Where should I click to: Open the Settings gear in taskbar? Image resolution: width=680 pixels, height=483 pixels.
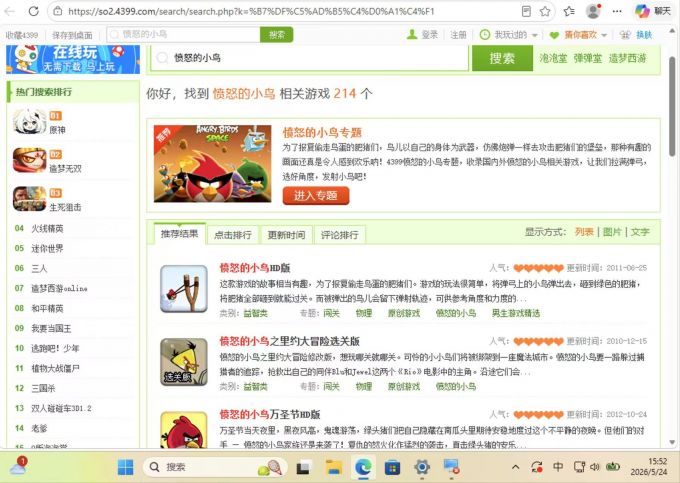(422, 467)
